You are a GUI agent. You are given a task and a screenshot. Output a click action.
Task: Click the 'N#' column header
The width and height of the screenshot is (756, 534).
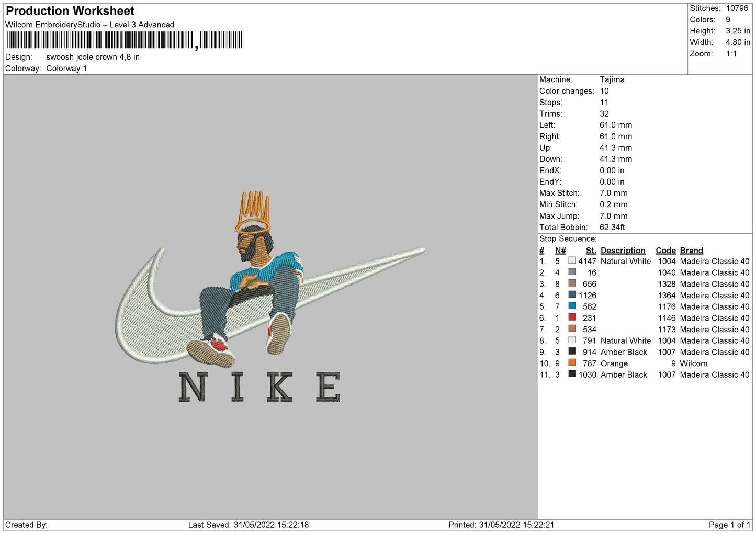click(560, 251)
